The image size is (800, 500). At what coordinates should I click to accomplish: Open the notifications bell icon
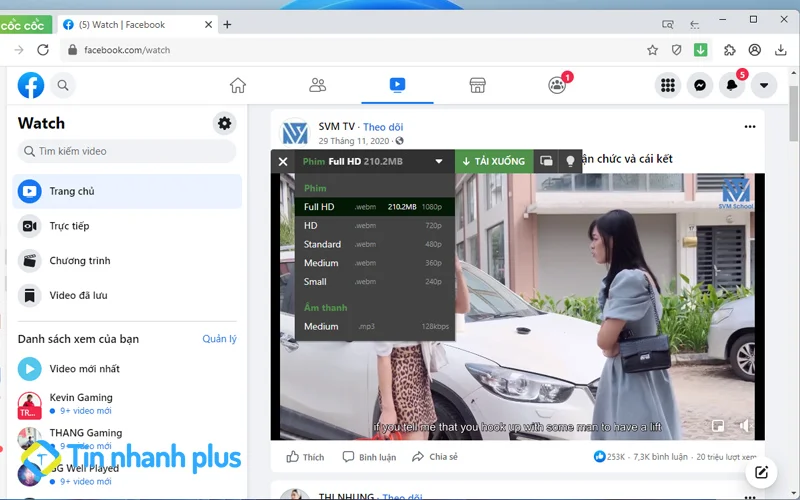[732, 85]
